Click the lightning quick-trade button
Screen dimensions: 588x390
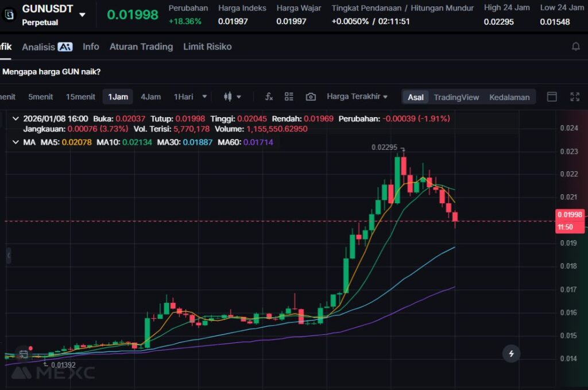click(x=511, y=353)
